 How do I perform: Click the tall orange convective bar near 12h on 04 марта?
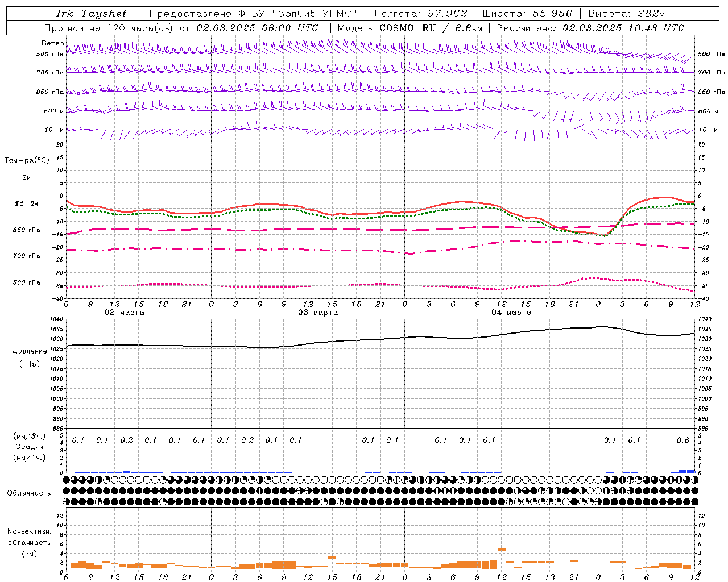[502, 549]
